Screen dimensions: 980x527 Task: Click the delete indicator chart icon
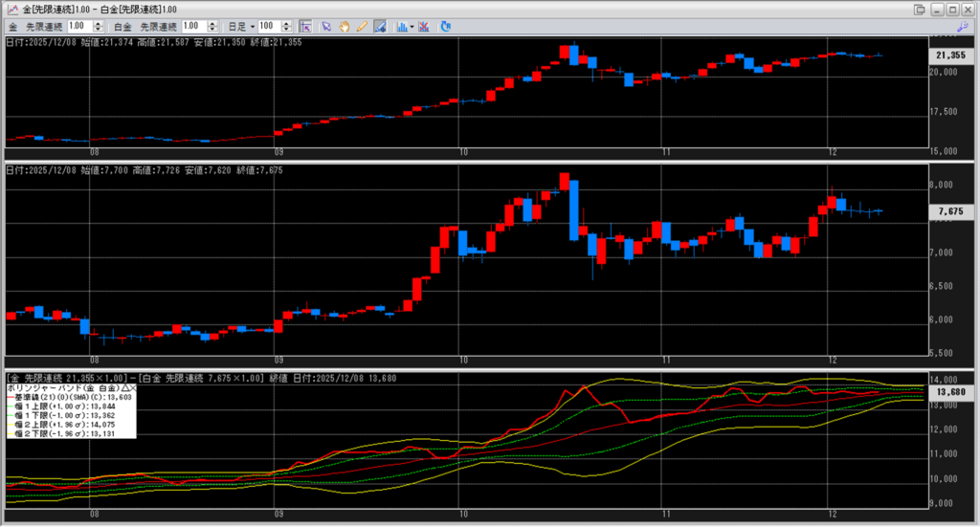pos(423,26)
